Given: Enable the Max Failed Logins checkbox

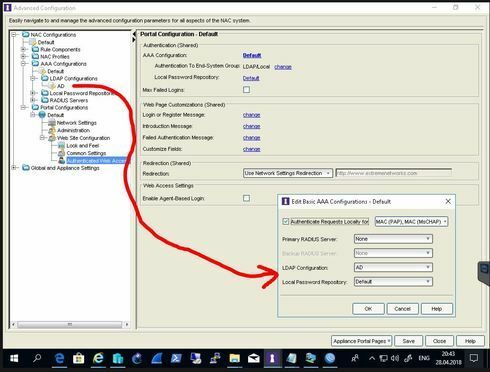Looking at the screenshot, I should click(x=246, y=89).
